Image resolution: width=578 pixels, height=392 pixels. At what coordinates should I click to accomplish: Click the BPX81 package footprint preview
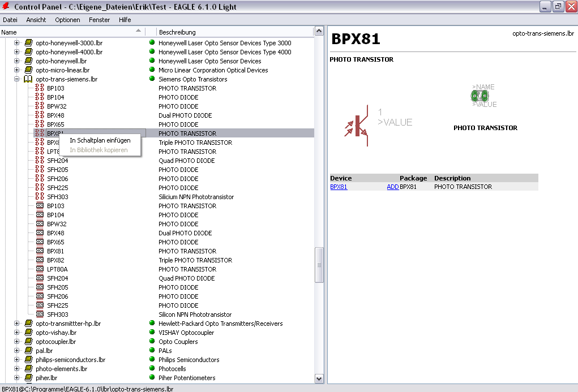click(x=479, y=96)
